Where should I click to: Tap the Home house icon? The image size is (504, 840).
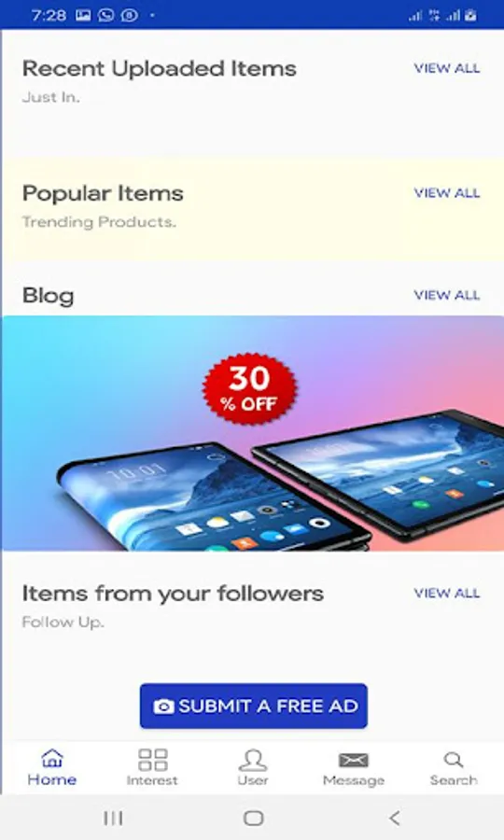click(x=52, y=759)
